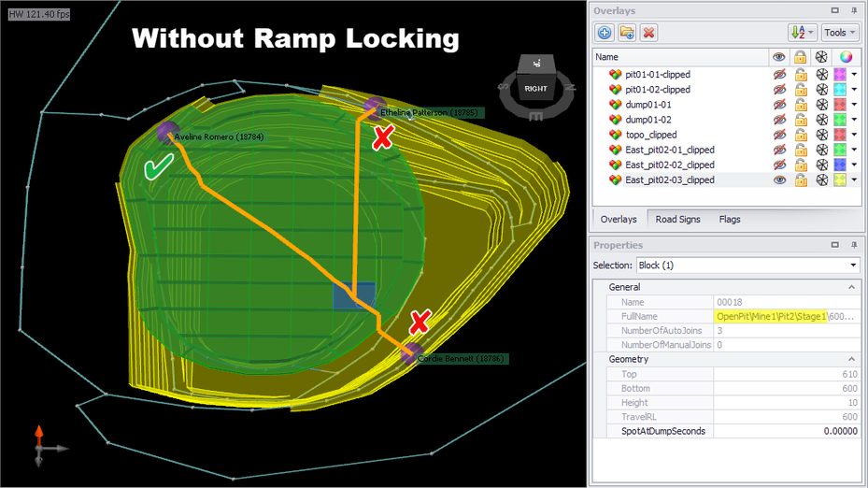This screenshot has height=488, width=868.
Task: Collapse the General properties section
Action: point(851,287)
